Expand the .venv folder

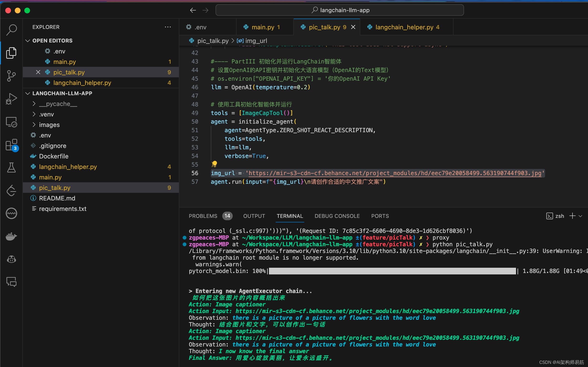tap(46, 114)
